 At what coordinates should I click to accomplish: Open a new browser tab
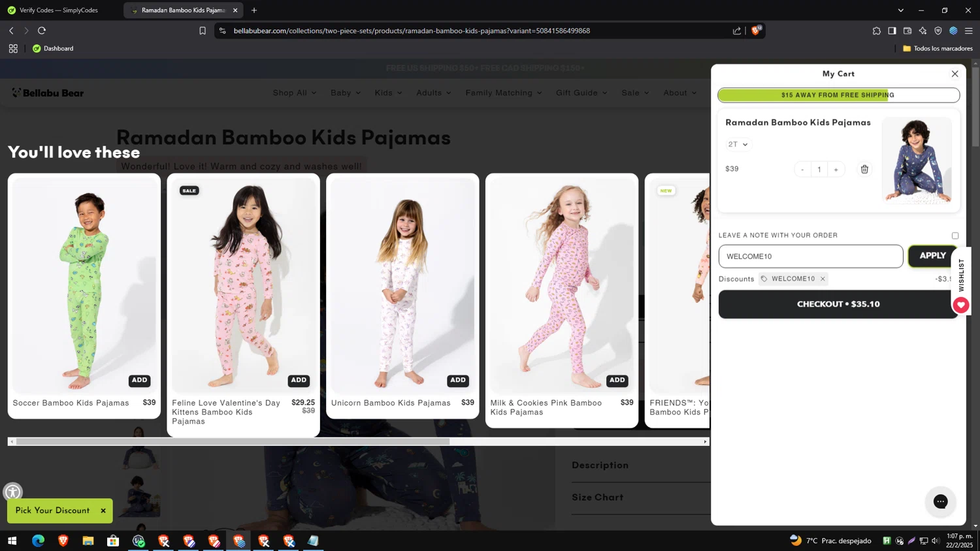[x=254, y=10]
